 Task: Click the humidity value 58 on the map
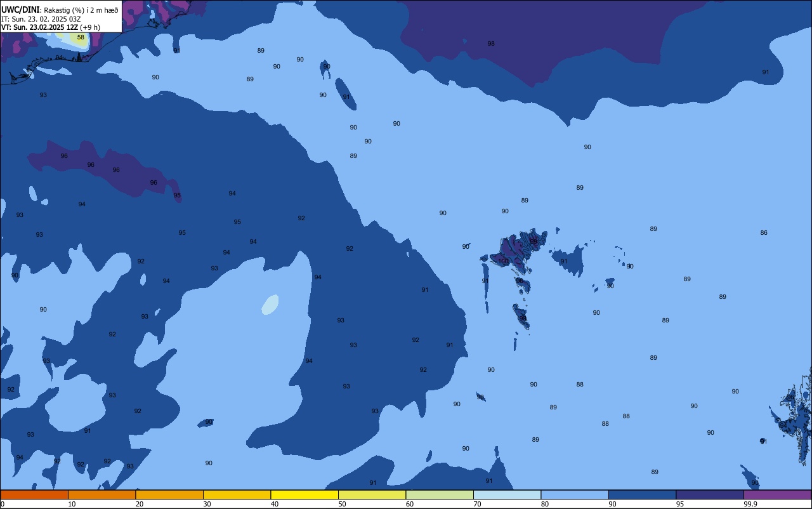pyautogui.click(x=81, y=37)
